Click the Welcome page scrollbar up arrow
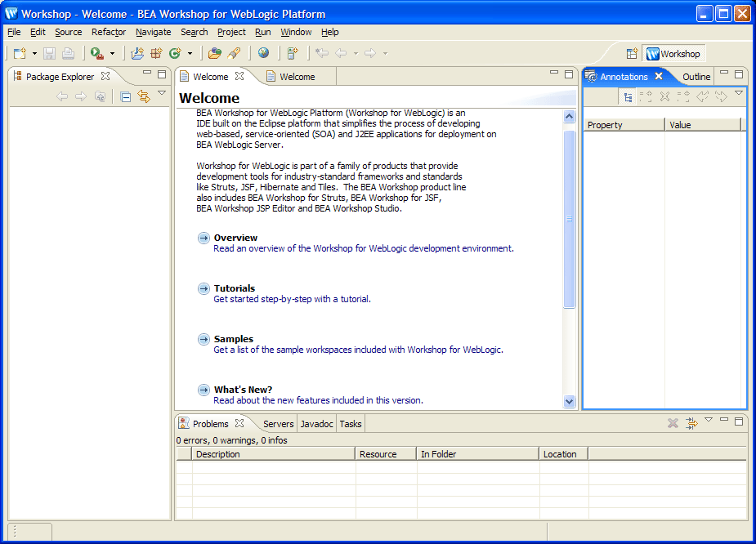Screen dimensions: 756x544 click(x=570, y=117)
